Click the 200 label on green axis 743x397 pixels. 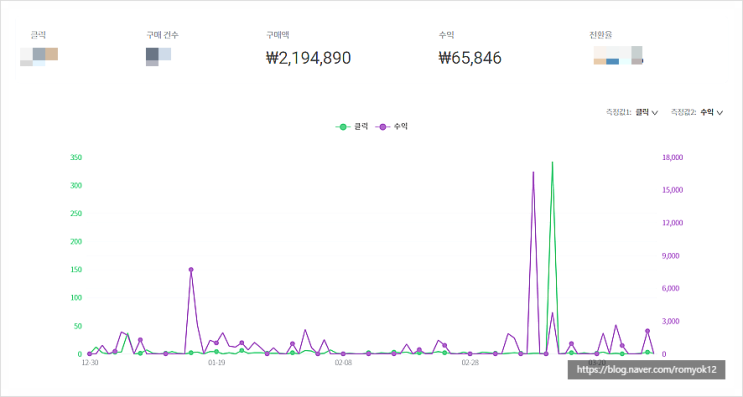(76, 242)
